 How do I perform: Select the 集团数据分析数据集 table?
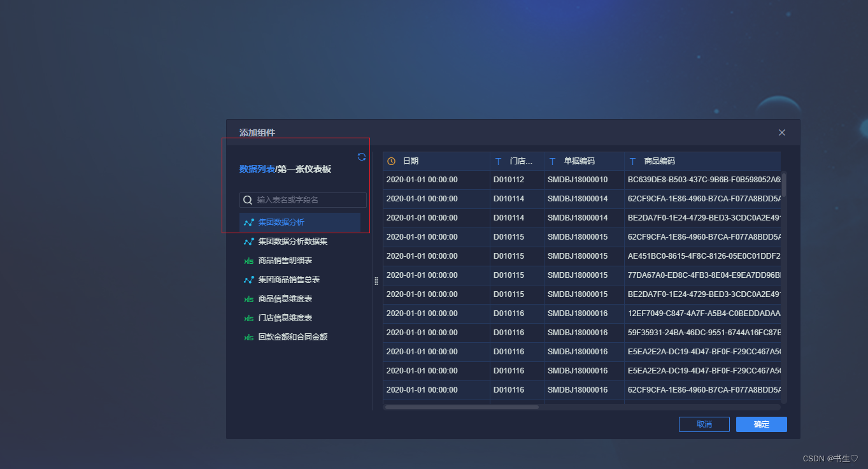click(300, 242)
